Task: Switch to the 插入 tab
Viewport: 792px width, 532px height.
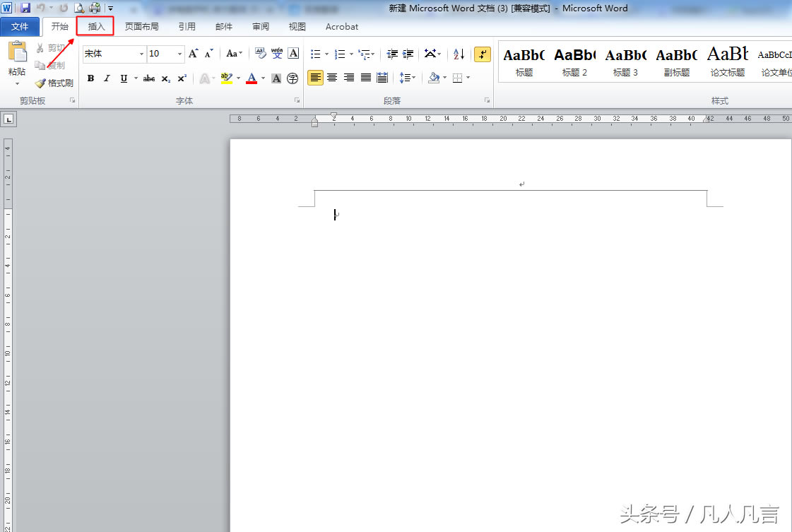Action: pyautogui.click(x=96, y=27)
